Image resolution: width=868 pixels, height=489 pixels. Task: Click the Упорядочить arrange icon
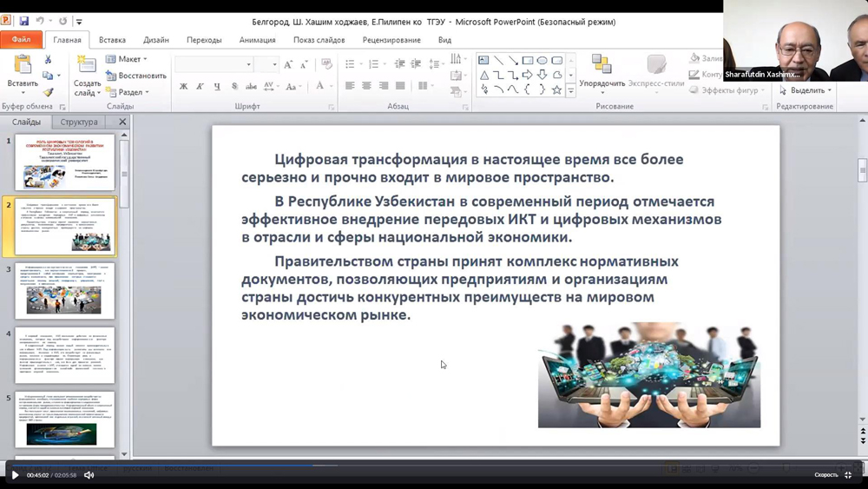[602, 64]
